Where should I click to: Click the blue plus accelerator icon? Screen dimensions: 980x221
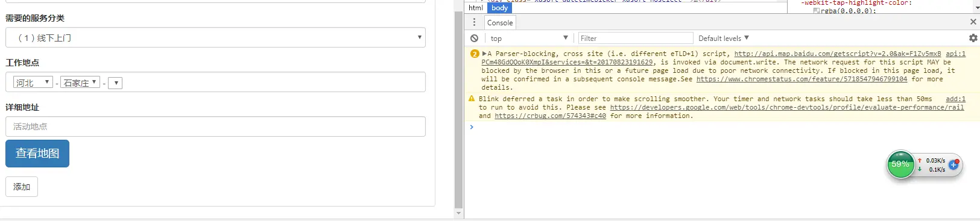pos(953,164)
